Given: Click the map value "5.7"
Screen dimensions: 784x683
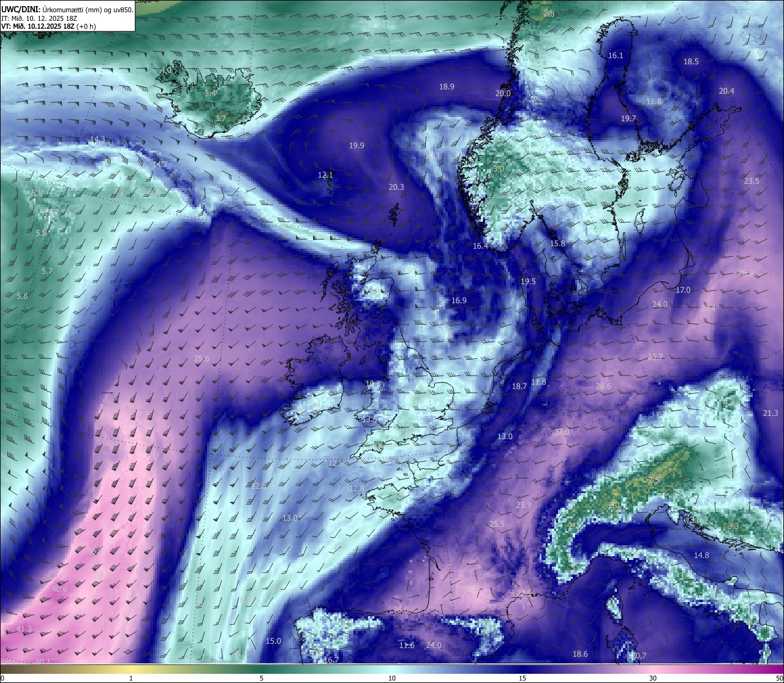Looking at the screenshot, I should pos(47,271).
